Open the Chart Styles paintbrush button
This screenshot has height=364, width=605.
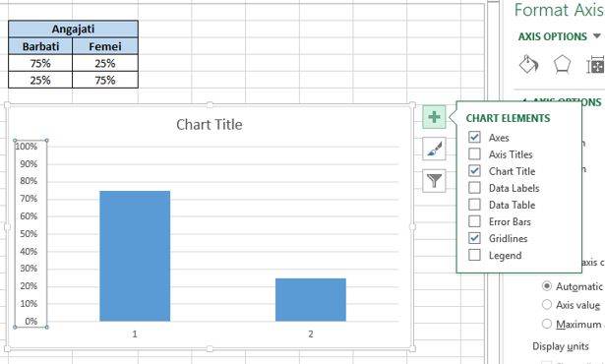(x=434, y=149)
